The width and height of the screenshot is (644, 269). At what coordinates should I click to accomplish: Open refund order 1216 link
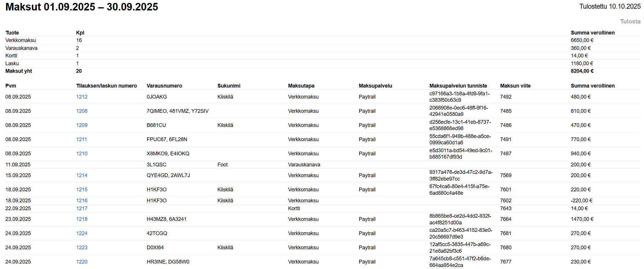click(x=82, y=201)
